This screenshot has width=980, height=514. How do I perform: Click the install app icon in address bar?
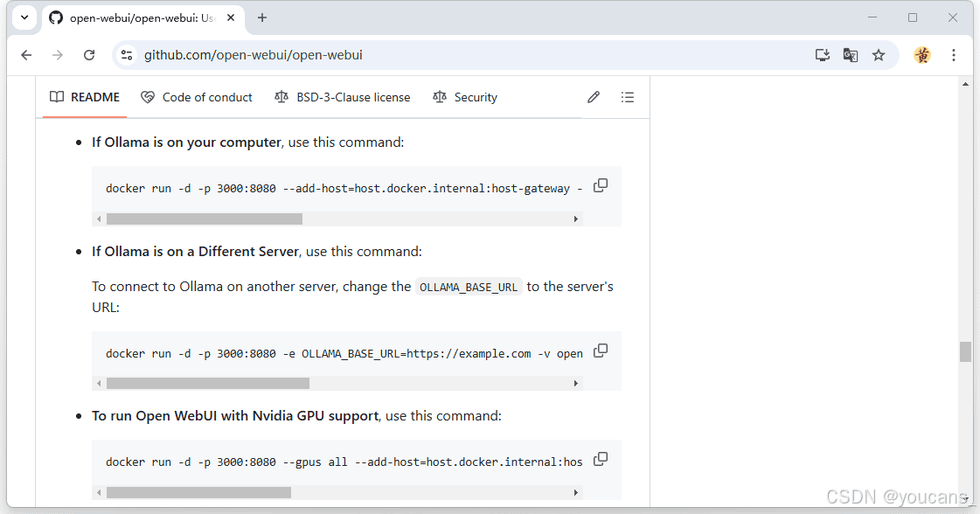click(x=823, y=55)
